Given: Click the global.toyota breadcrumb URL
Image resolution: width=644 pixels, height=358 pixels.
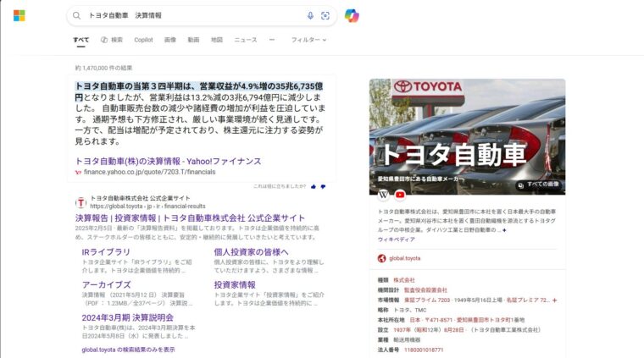Looking at the screenshot, I should (x=147, y=207).
